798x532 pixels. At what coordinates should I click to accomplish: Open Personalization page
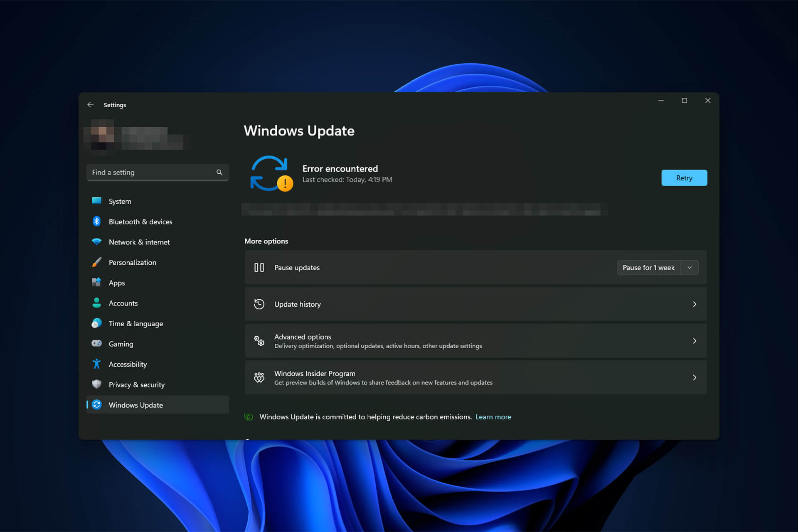tap(158, 262)
